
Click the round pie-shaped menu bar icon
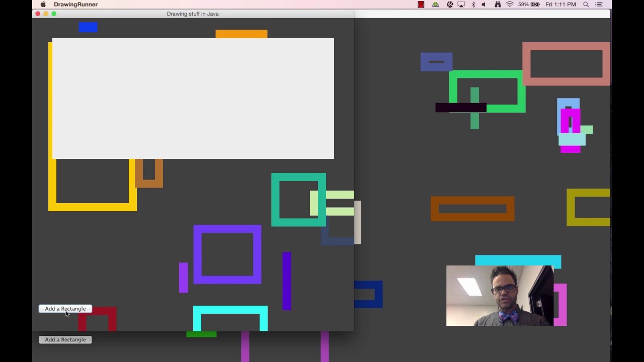450,5
